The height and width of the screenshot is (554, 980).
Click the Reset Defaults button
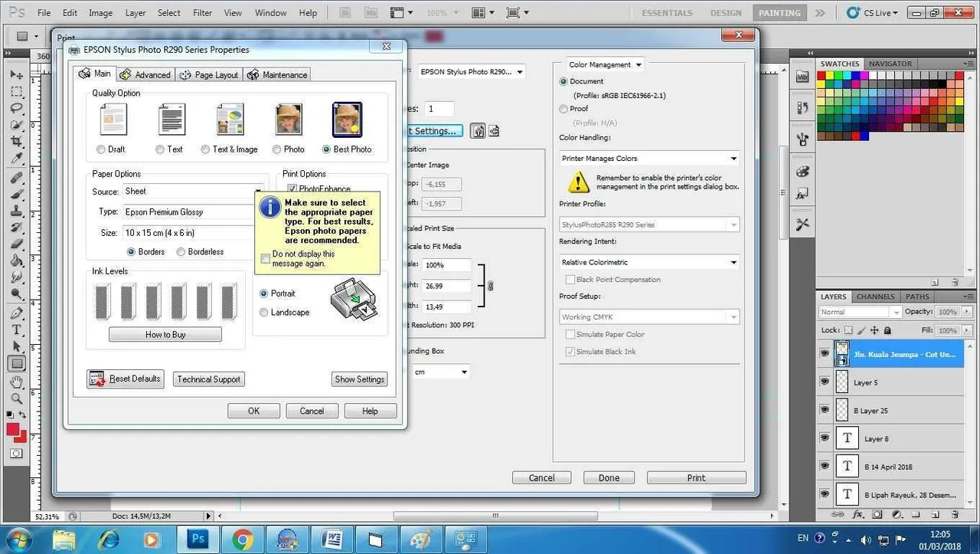(x=126, y=379)
